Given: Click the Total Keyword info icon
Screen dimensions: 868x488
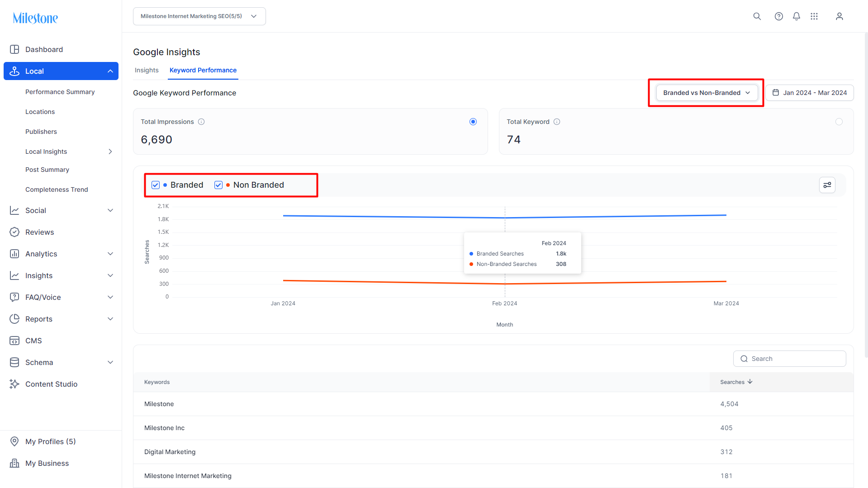Looking at the screenshot, I should [x=557, y=122].
